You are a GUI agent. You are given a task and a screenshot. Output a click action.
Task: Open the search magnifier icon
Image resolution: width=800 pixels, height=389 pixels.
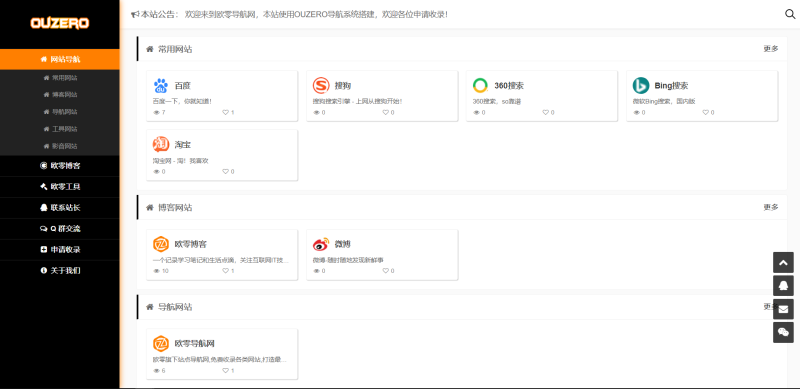click(x=790, y=14)
